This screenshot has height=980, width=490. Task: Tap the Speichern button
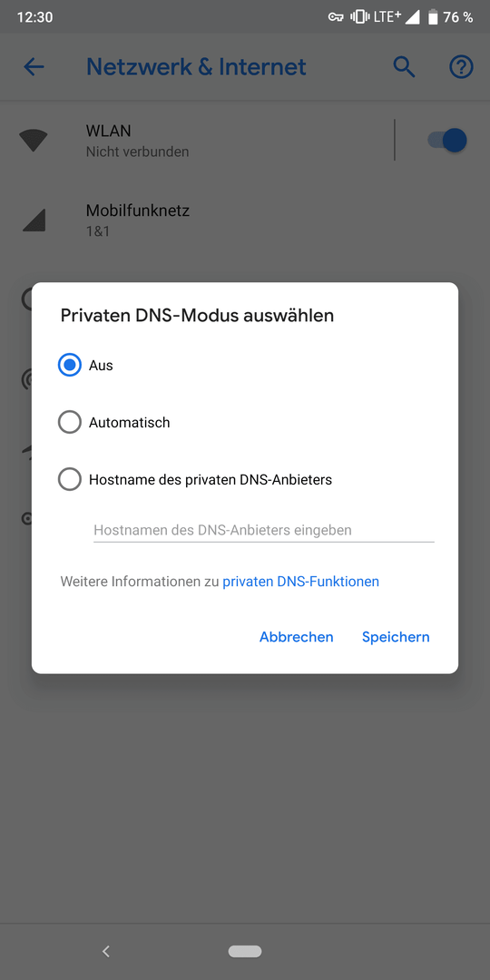coord(396,637)
